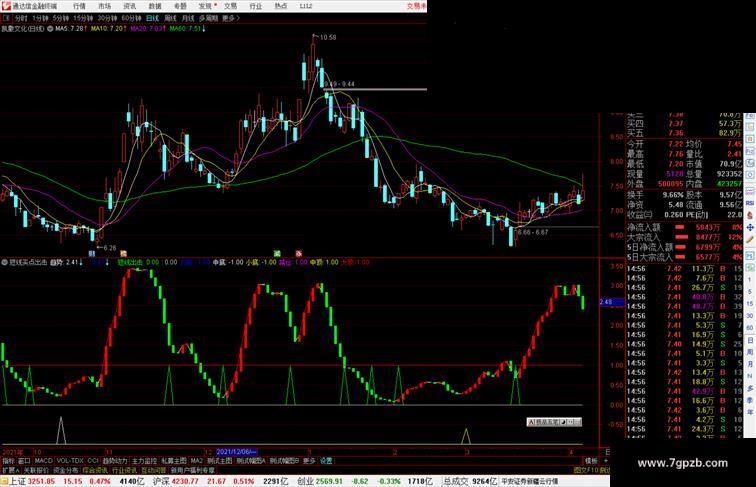Select the 主力监控 indicator tab

coord(144,461)
